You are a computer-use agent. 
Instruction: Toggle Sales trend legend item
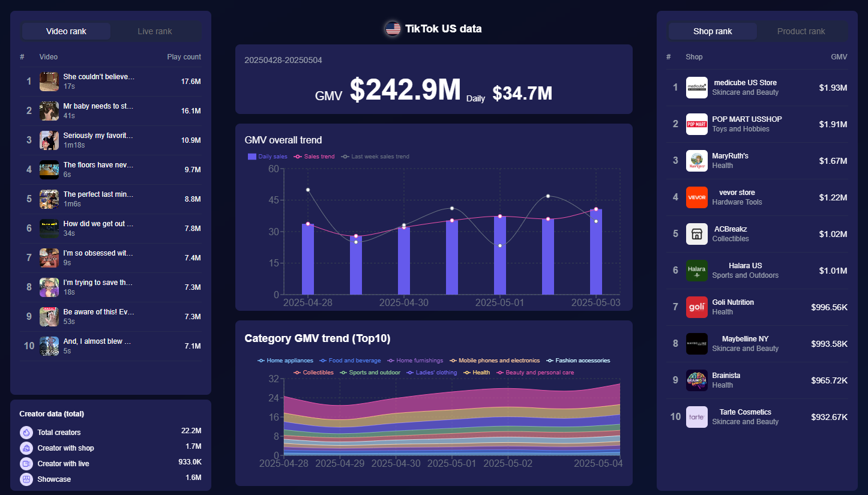(315, 157)
